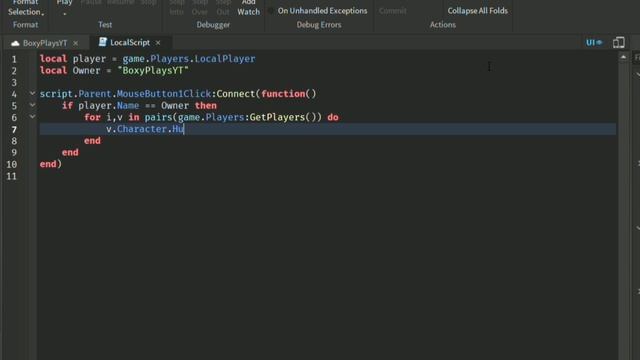The height and width of the screenshot is (360, 640).
Task: Open the Play mode dropdown arrow
Action: [64, 14]
